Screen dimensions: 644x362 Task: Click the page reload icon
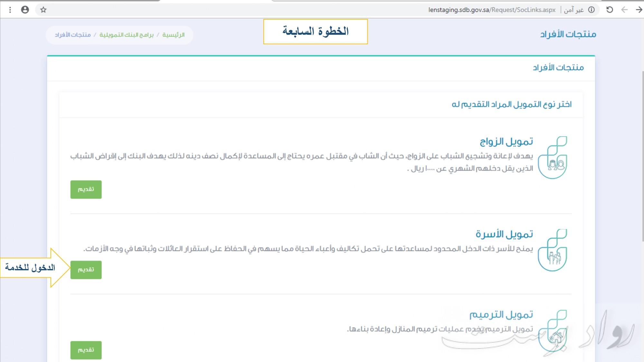(x=610, y=10)
